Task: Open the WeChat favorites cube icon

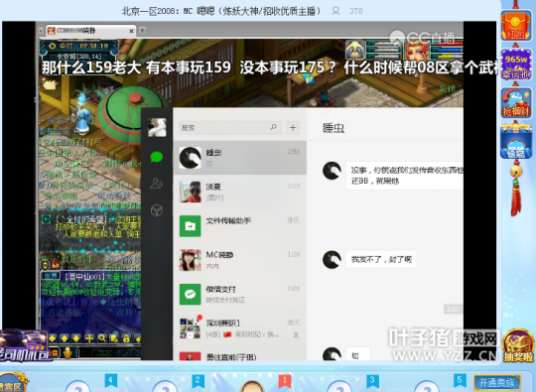Action: coord(157,209)
